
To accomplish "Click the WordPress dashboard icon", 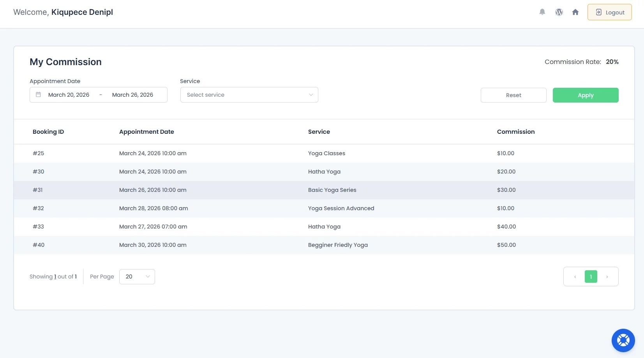I will tap(559, 12).
